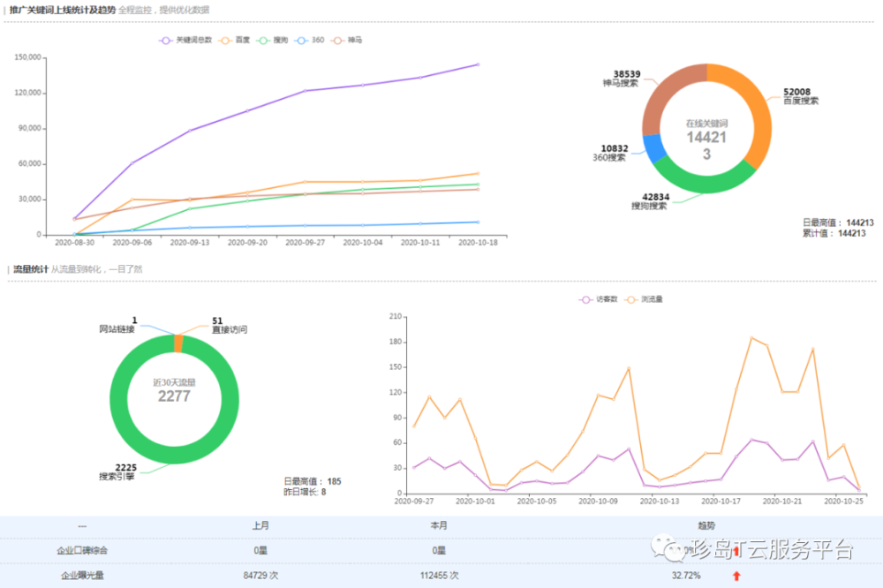Hide the 360 legend series
The image size is (883, 588).
310,41
